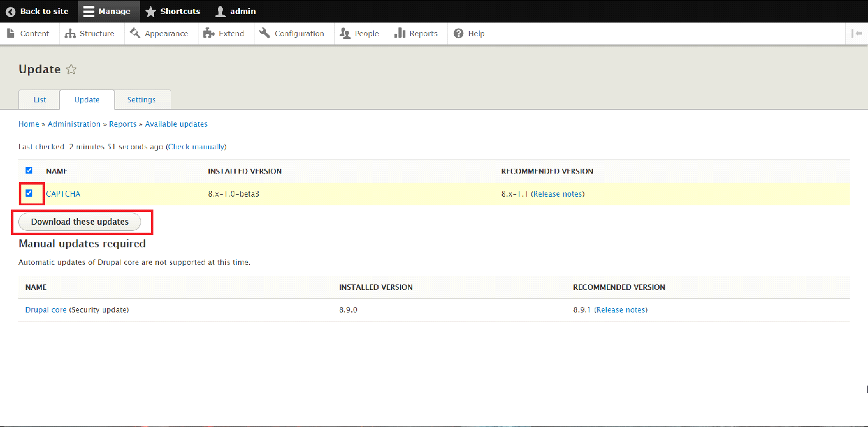Uncheck the CAPTCHA module checkbox
The width and height of the screenshot is (868, 427).
[x=29, y=193]
